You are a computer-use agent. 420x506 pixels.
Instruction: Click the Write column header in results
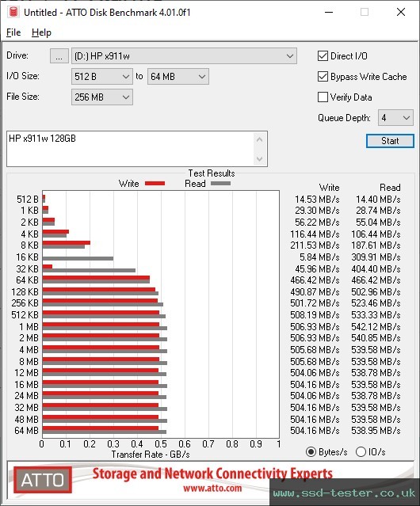(330, 188)
